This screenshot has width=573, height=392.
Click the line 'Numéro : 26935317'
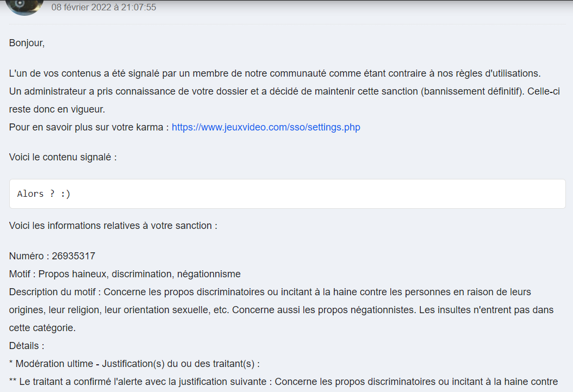[x=52, y=256]
